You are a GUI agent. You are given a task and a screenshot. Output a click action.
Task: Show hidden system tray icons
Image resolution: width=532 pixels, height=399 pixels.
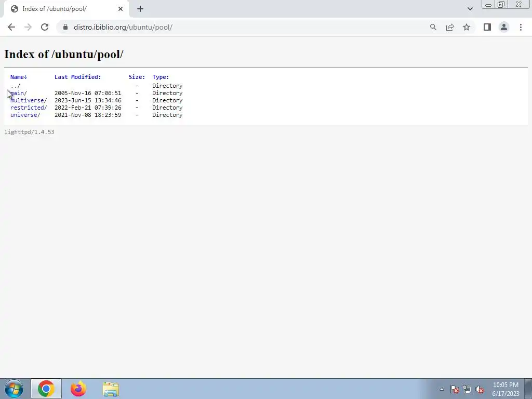(442, 389)
